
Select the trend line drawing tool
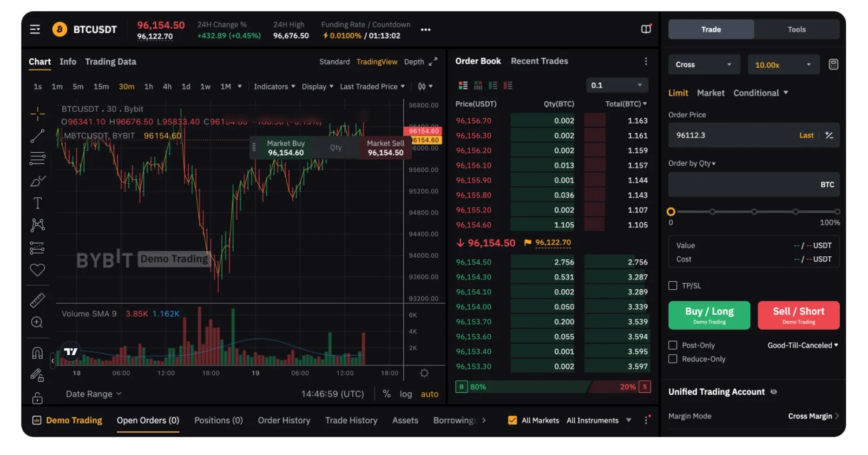37,136
